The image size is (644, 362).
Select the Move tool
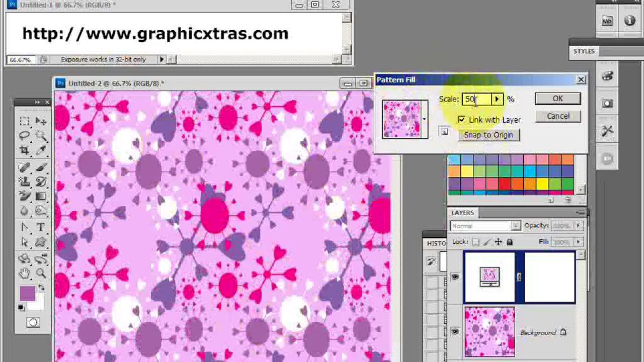(41, 121)
